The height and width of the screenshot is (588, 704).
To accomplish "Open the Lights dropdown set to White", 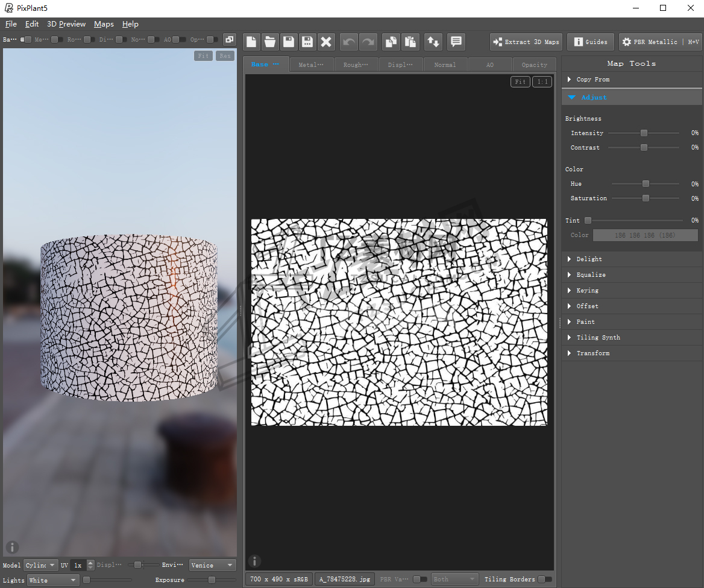I will pyautogui.click(x=53, y=580).
